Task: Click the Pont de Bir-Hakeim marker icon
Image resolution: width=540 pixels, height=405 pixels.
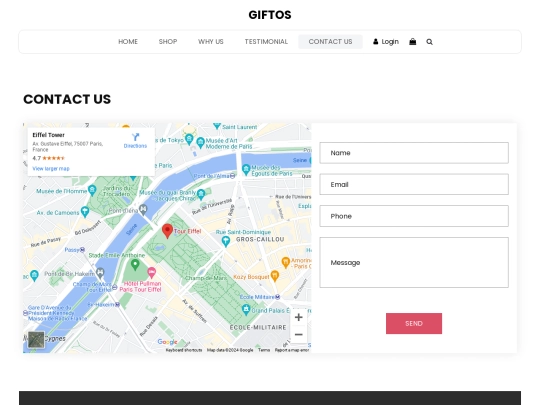Action: [x=100, y=273]
